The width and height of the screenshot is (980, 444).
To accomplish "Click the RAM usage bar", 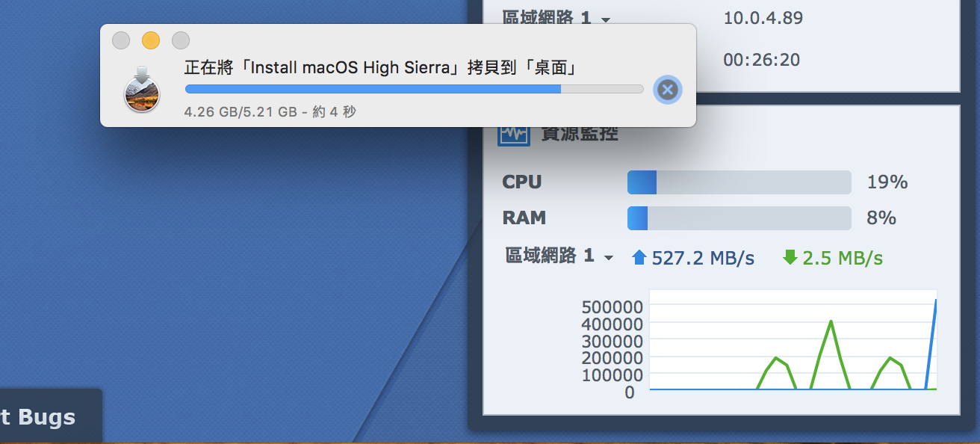I will [x=739, y=218].
